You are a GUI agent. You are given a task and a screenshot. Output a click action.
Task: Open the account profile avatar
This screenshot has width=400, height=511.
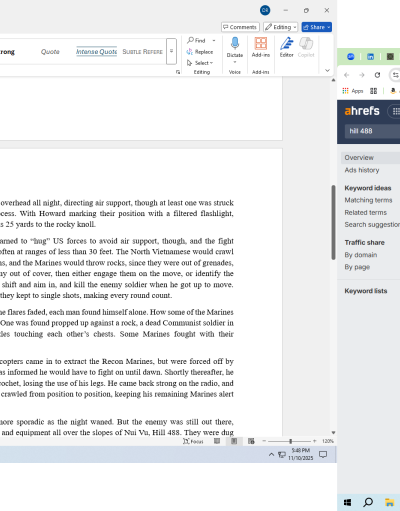(x=265, y=10)
